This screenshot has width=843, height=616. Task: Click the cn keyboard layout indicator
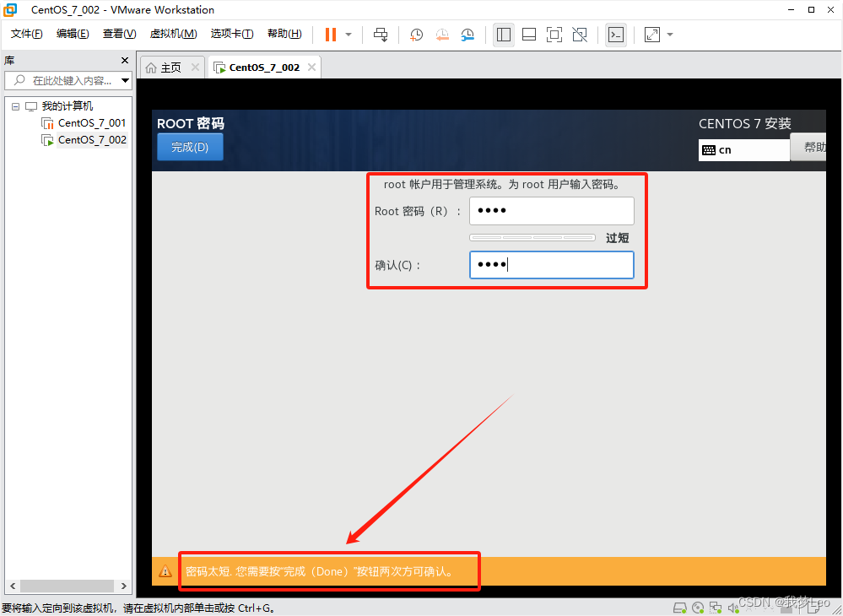pyautogui.click(x=744, y=150)
